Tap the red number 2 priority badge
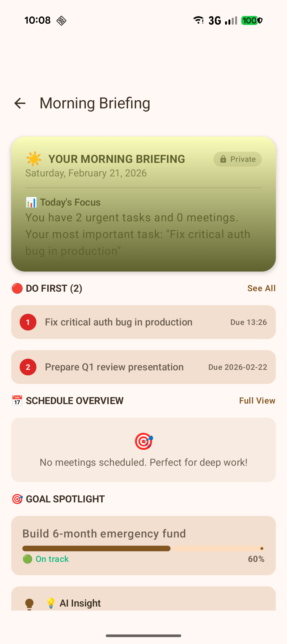 click(x=28, y=367)
